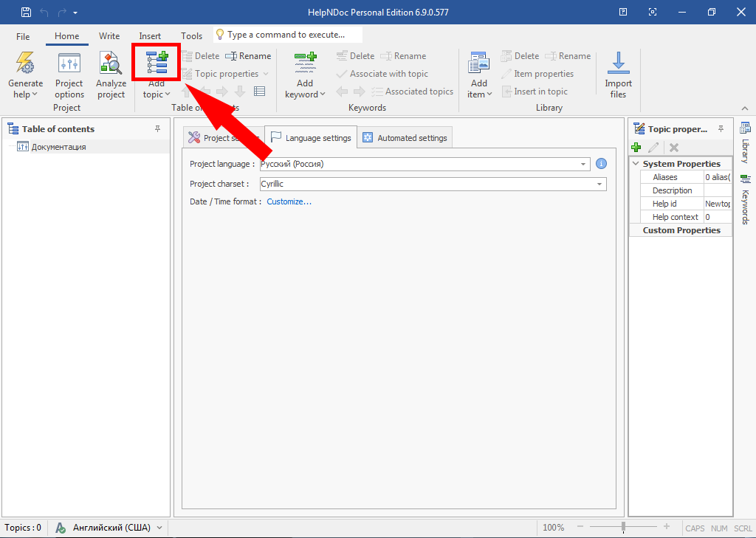Collapse System Properties section
756x538 pixels.
coord(636,164)
